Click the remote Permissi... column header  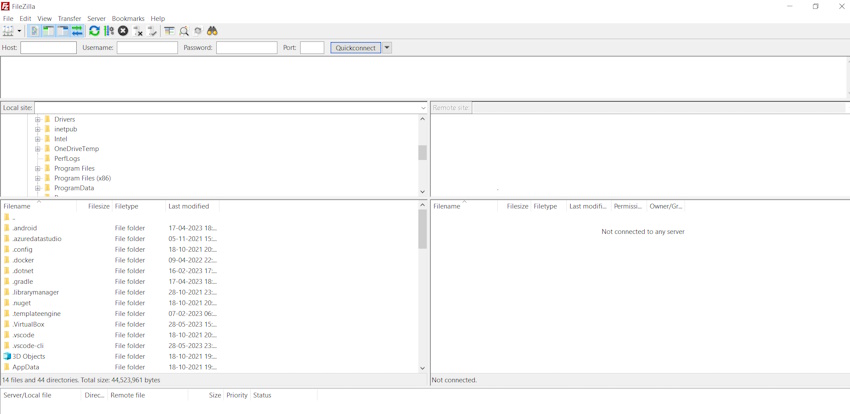point(629,206)
